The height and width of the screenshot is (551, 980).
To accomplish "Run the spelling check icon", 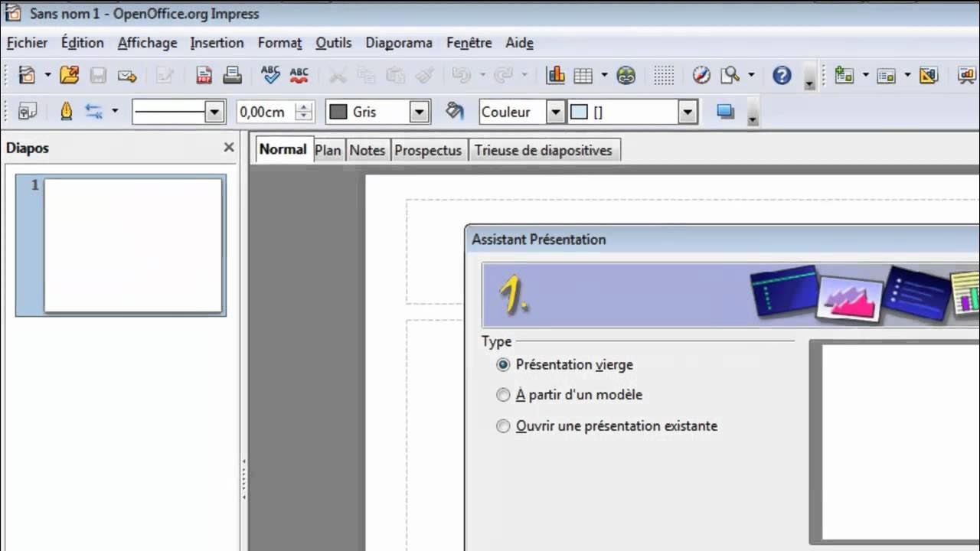I will (270, 75).
